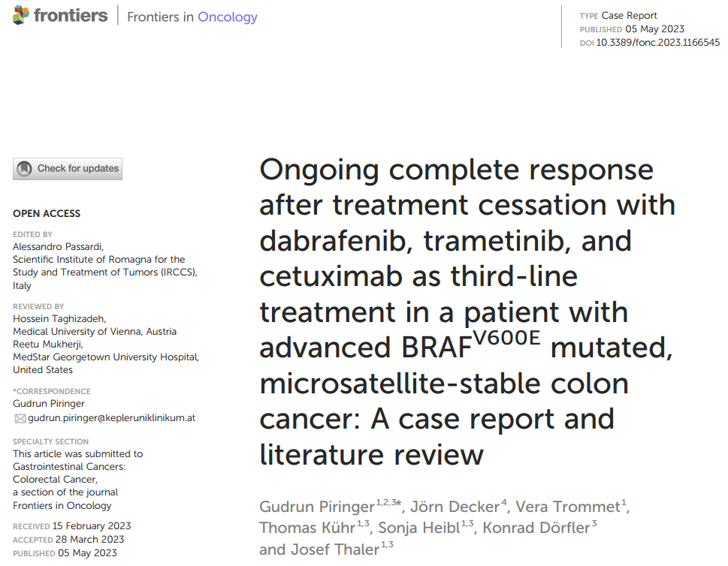
Task: Email gudrun.piringer@kepleruniklinikum.at address link
Action: pos(111,418)
